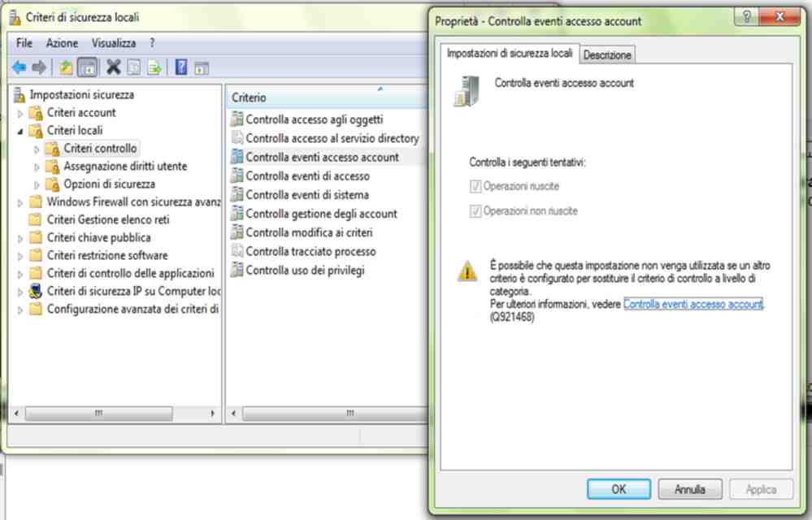Viewport: 812px width, 520px height.
Task: Click the Annulla button
Action: [x=690, y=489]
